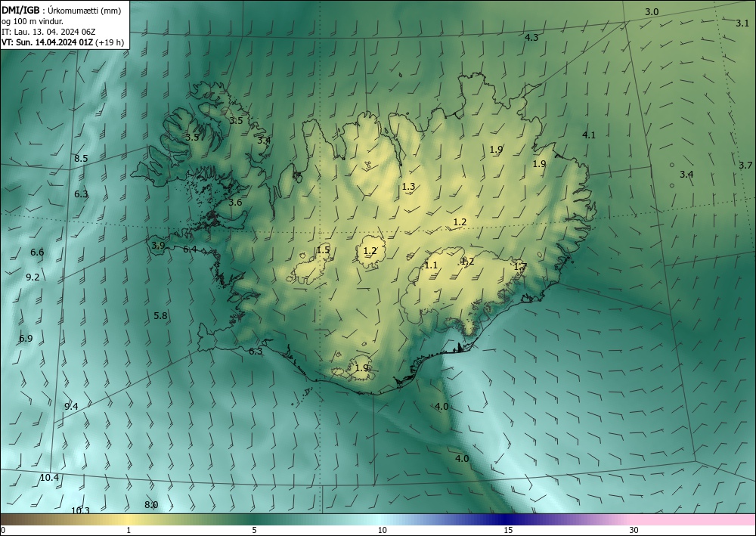Select the 'IT: Lau. 13. 04. 2024 06Z' line

point(48,32)
